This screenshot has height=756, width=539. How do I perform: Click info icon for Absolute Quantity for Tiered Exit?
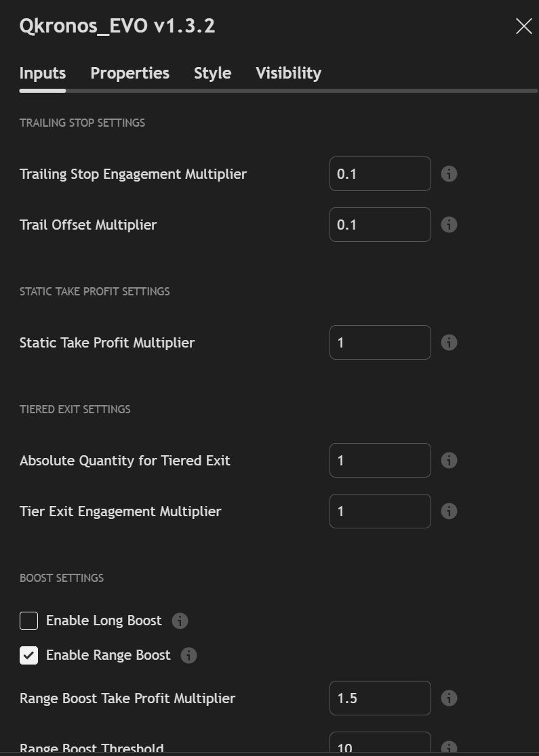point(449,461)
